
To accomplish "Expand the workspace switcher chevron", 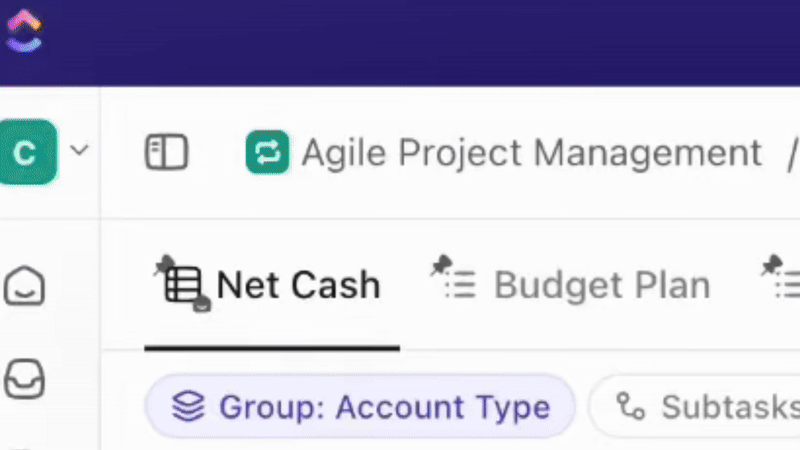I will click(x=79, y=150).
